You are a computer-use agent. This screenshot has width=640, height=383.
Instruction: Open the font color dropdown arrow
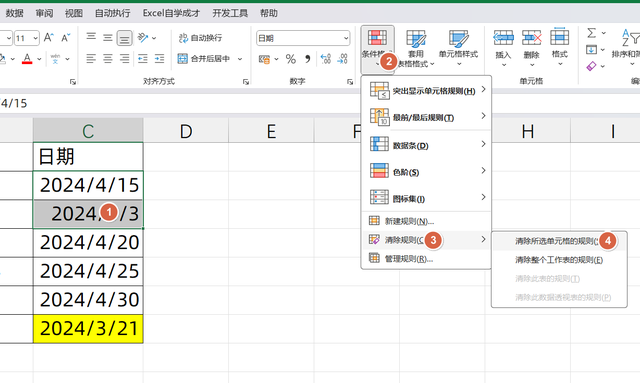click(x=39, y=59)
